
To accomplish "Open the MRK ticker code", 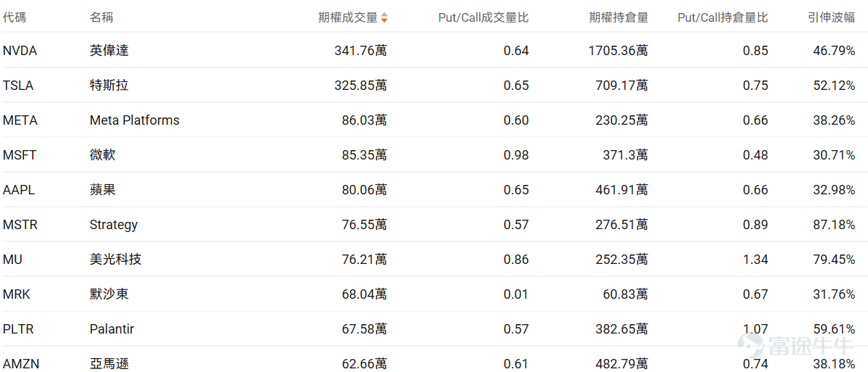I will tap(17, 294).
